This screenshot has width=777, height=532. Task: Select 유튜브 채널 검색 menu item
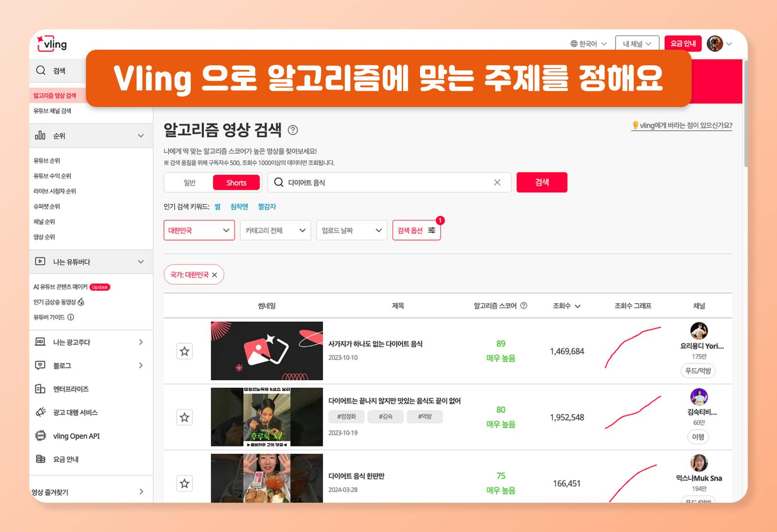(x=52, y=111)
